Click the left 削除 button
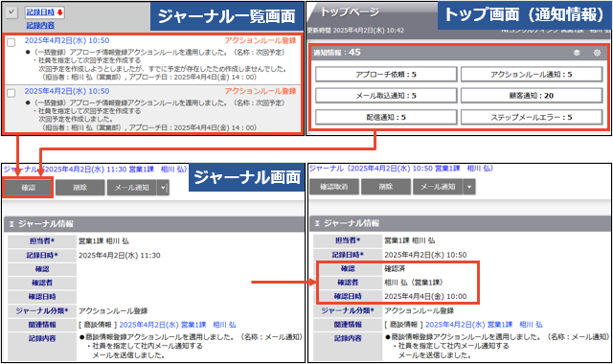The height and width of the screenshot is (364, 613). pos(80,188)
